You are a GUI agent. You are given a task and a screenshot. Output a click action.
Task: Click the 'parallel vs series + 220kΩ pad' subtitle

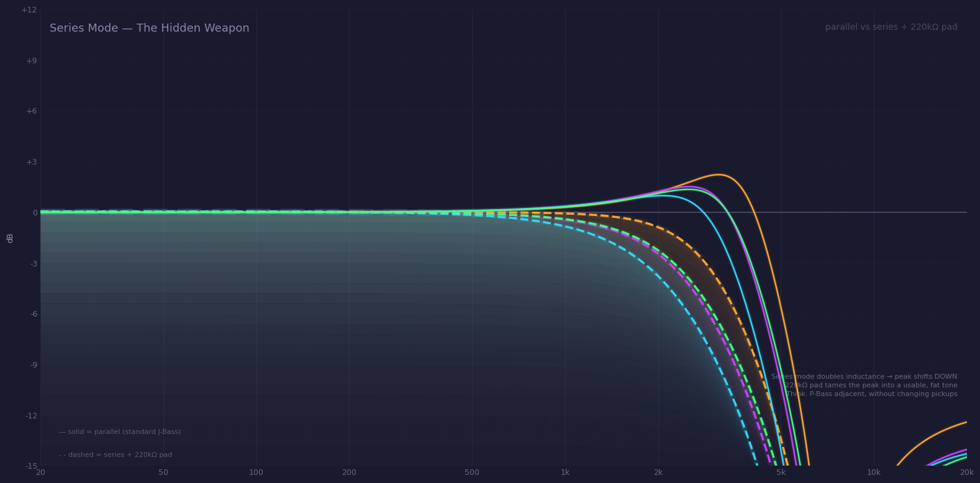[891, 27]
